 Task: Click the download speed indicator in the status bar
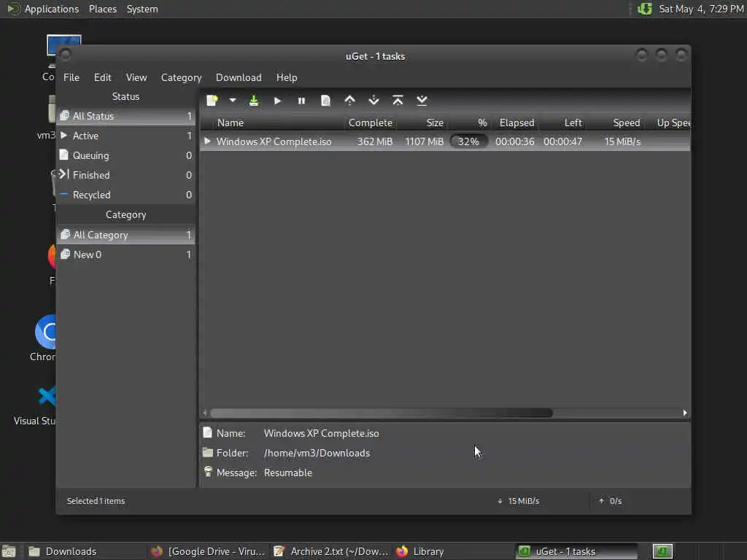click(519, 501)
